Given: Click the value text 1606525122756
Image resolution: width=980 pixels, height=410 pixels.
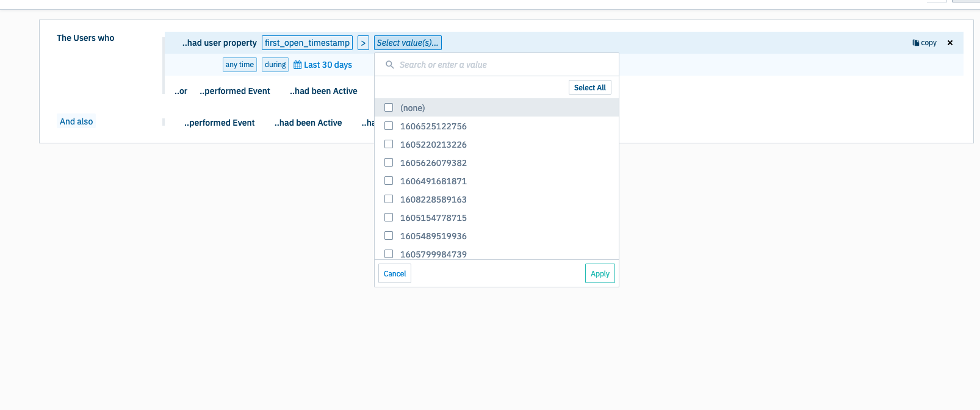Looking at the screenshot, I should (433, 126).
